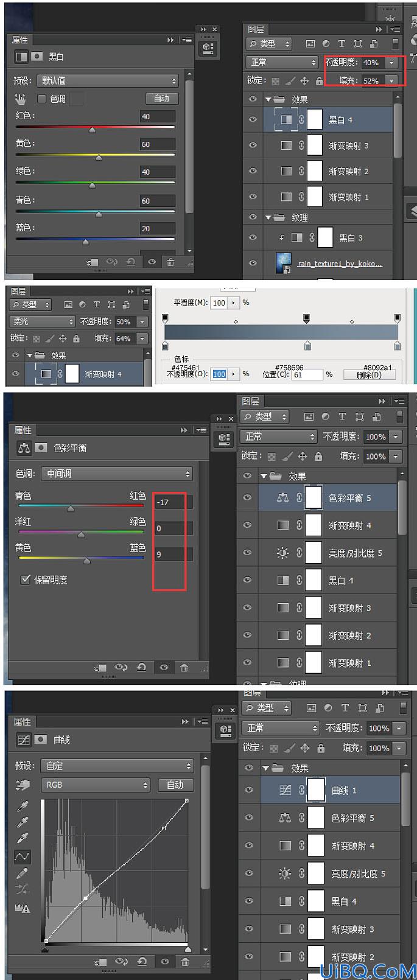The height and width of the screenshot is (980, 417).
Task: Click lock position icon above 黑白 4 layer list
Action: [304, 80]
